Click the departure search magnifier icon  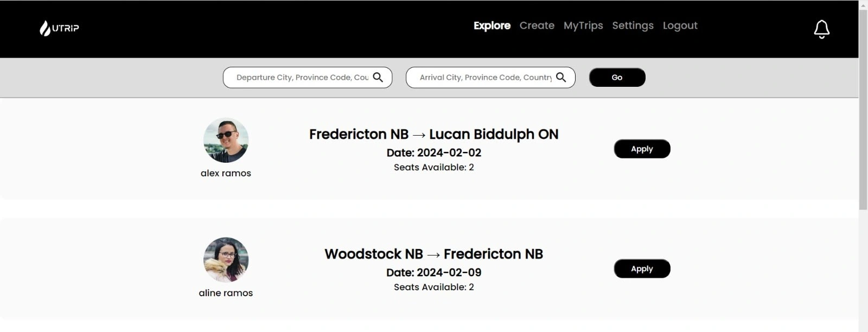click(378, 78)
